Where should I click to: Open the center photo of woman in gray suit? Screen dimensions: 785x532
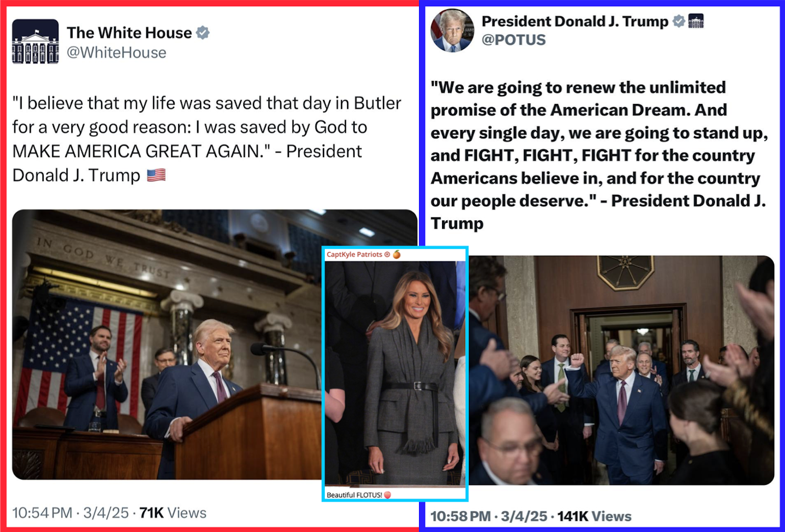[395, 373]
